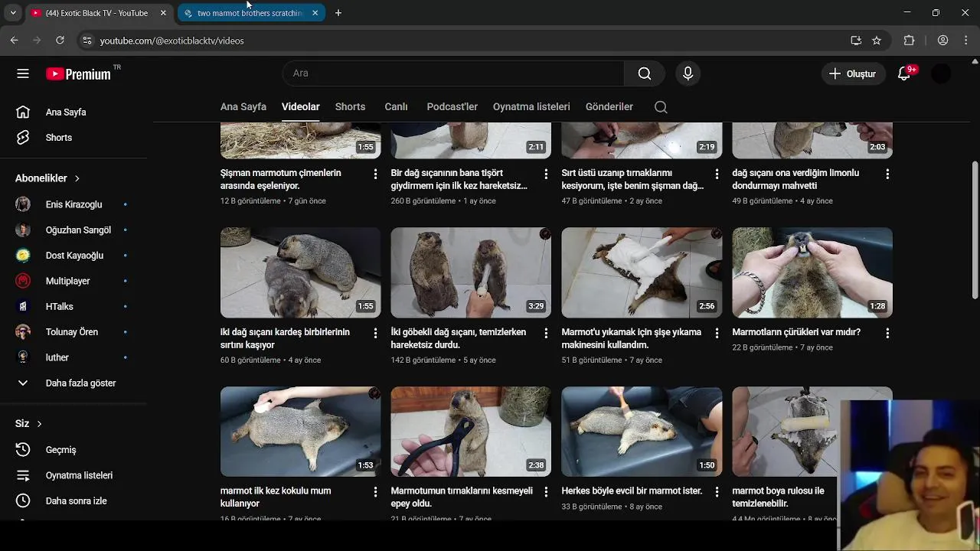
Task: Play the 1:28 marmot teeth thumbnail
Action: 812,272
